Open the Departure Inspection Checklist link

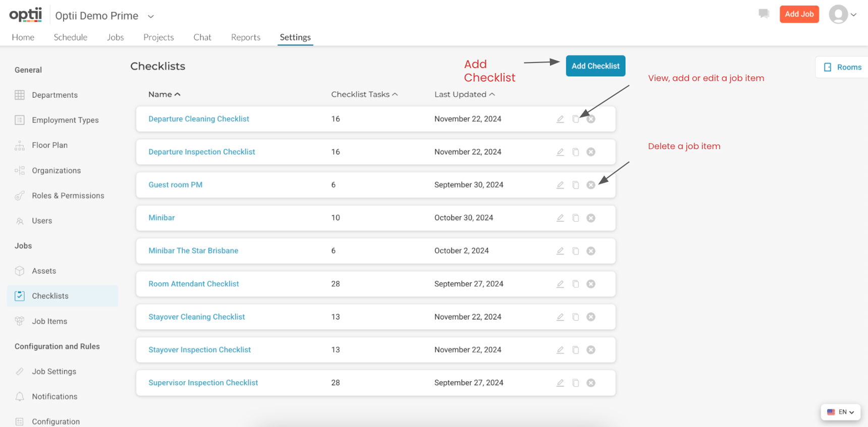click(201, 152)
